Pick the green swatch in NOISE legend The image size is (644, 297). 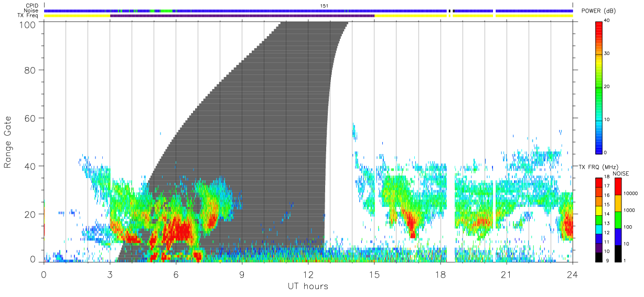coord(618,220)
